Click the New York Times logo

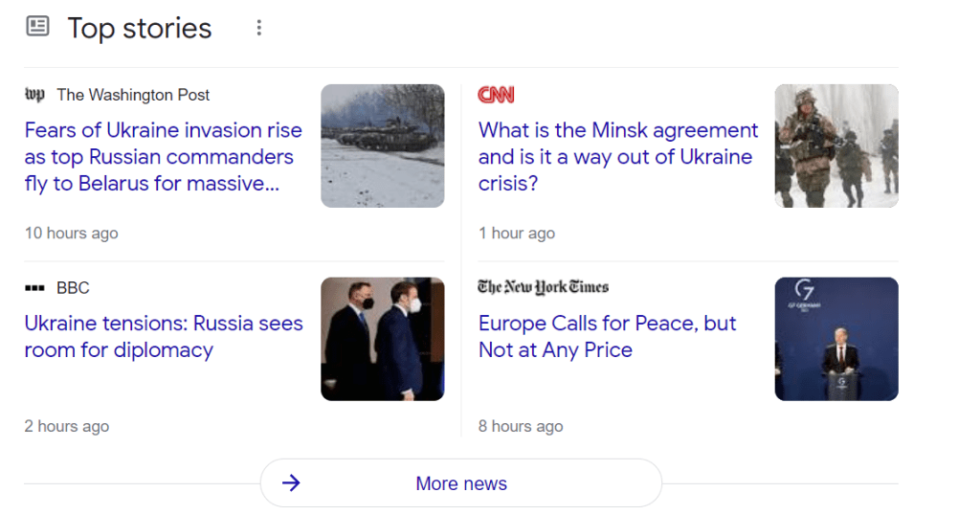[543, 287]
